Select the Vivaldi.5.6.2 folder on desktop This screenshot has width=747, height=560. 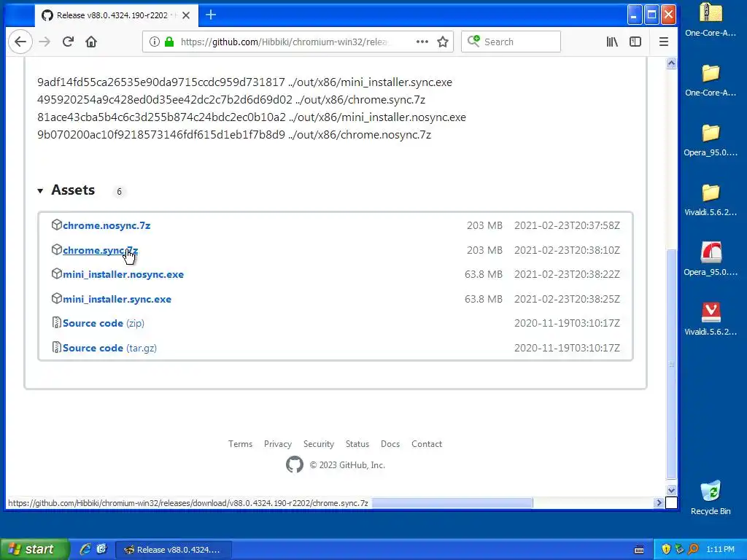(x=711, y=200)
